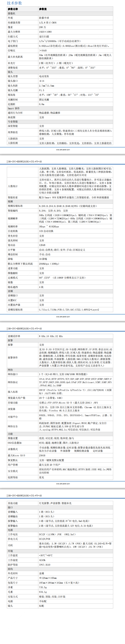Click the gross weight "934.1g"

click(x=43, y=592)
